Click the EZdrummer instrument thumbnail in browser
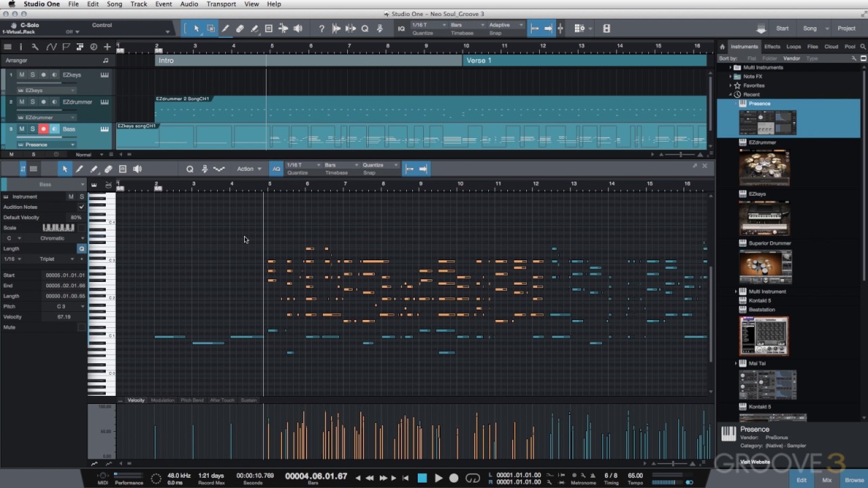 coord(764,167)
